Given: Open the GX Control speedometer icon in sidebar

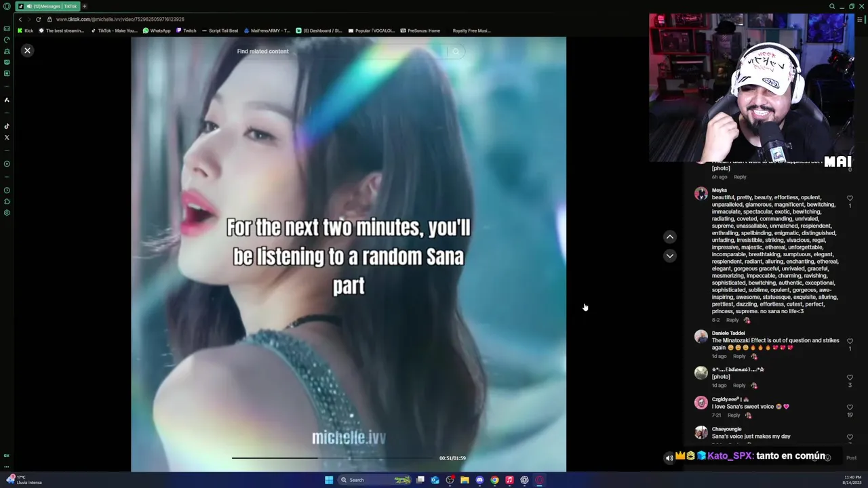Looking at the screenshot, I should (7, 40).
